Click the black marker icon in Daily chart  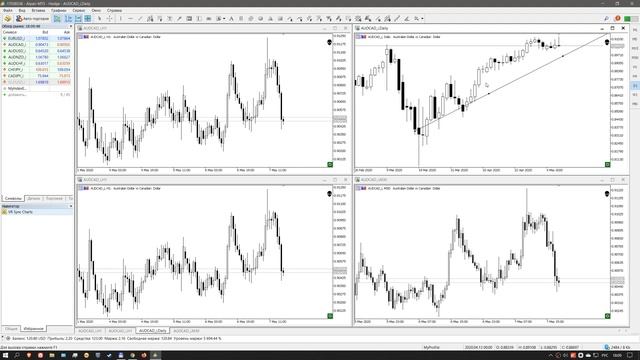tap(607, 42)
